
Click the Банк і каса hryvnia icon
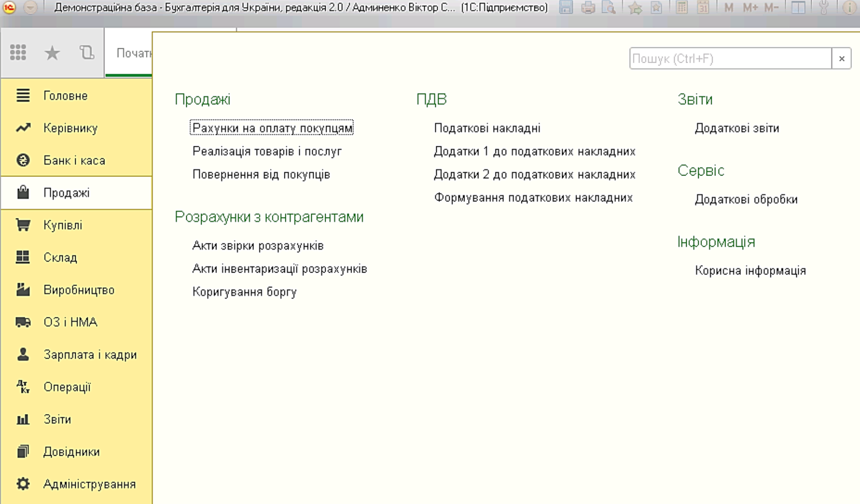click(23, 160)
